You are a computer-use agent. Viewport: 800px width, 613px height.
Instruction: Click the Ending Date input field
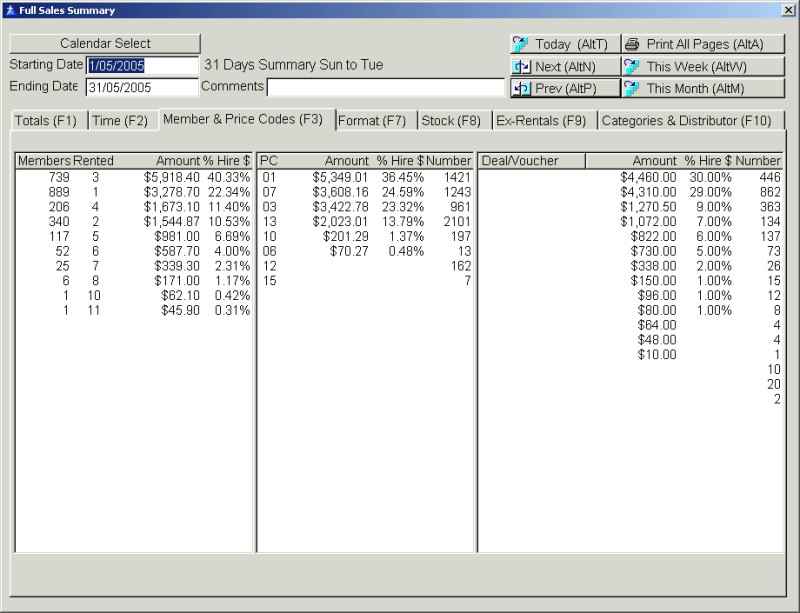[x=142, y=87]
